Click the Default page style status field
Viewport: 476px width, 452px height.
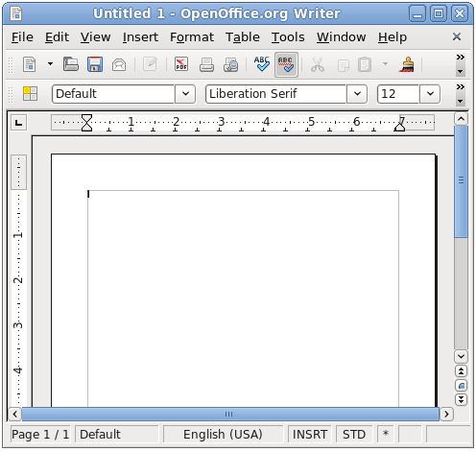tap(117, 434)
